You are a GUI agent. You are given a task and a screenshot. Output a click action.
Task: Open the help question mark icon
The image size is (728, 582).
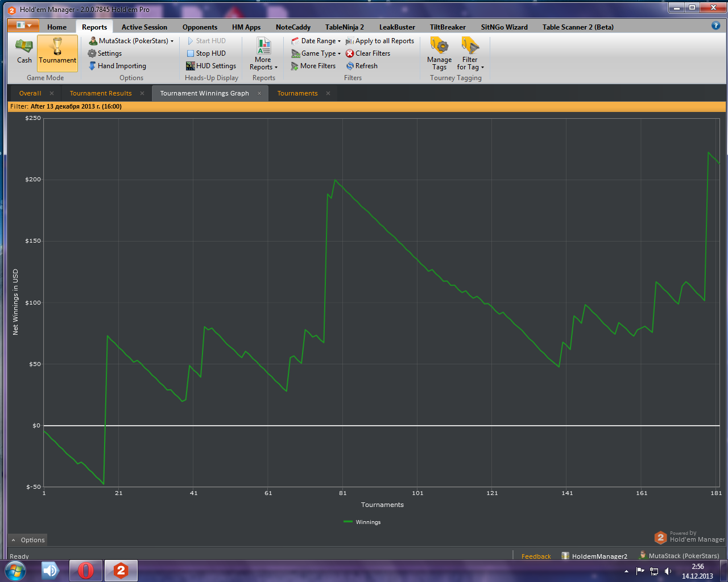coord(716,26)
